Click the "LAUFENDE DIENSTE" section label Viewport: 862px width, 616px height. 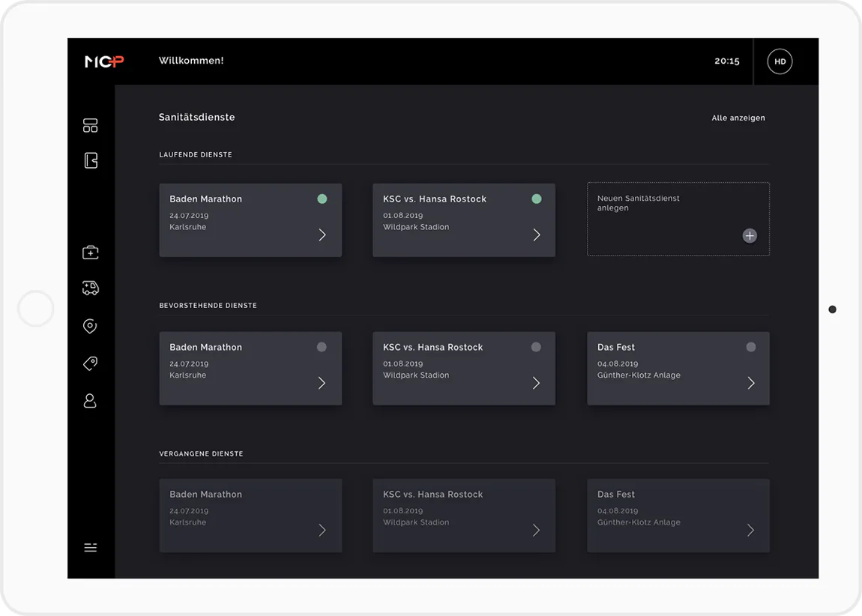point(196,155)
